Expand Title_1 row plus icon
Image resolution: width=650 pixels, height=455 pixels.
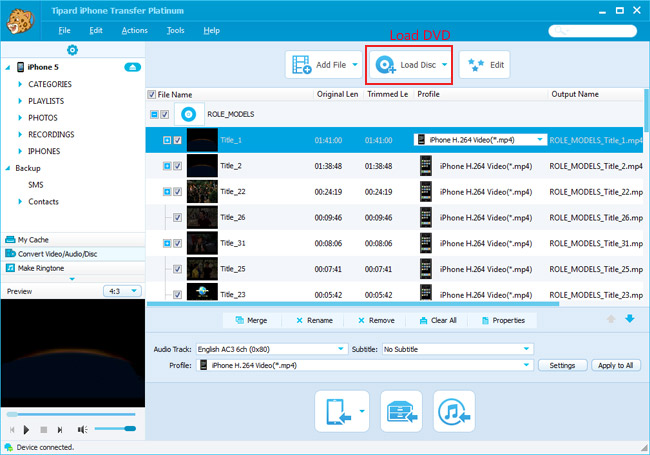167,140
